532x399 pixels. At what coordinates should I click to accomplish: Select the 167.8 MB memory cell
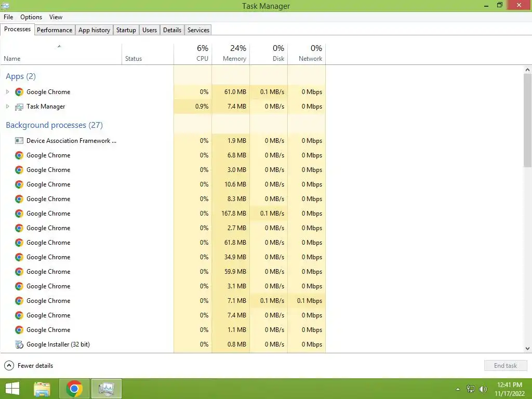pos(231,214)
